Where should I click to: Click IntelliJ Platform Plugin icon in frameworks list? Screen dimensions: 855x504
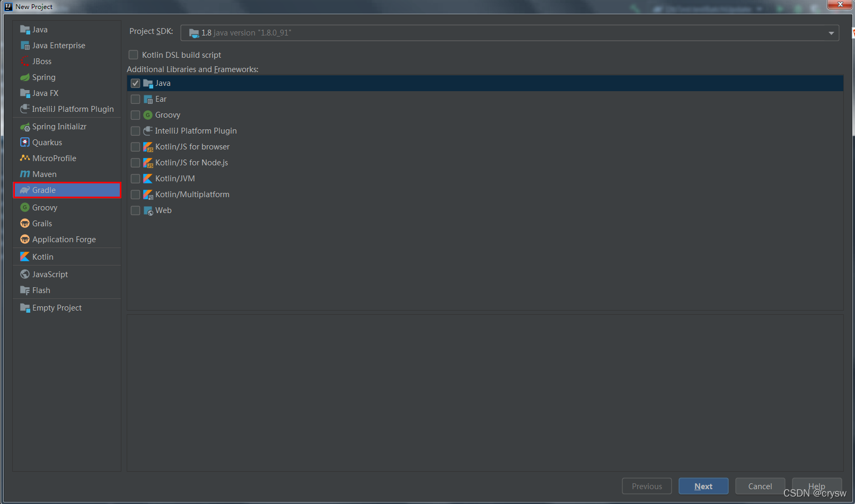148,131
